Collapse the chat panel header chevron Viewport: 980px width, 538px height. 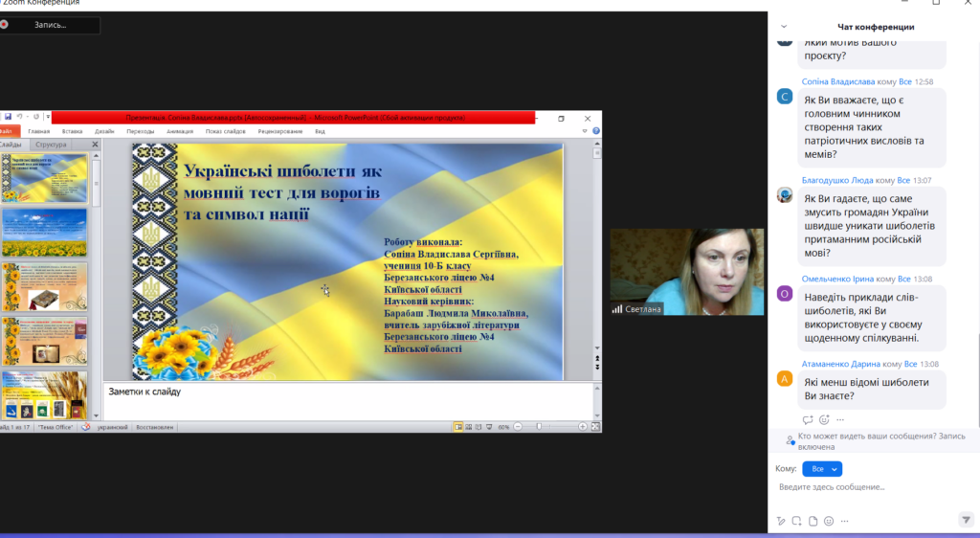click(x=784, y=27)
